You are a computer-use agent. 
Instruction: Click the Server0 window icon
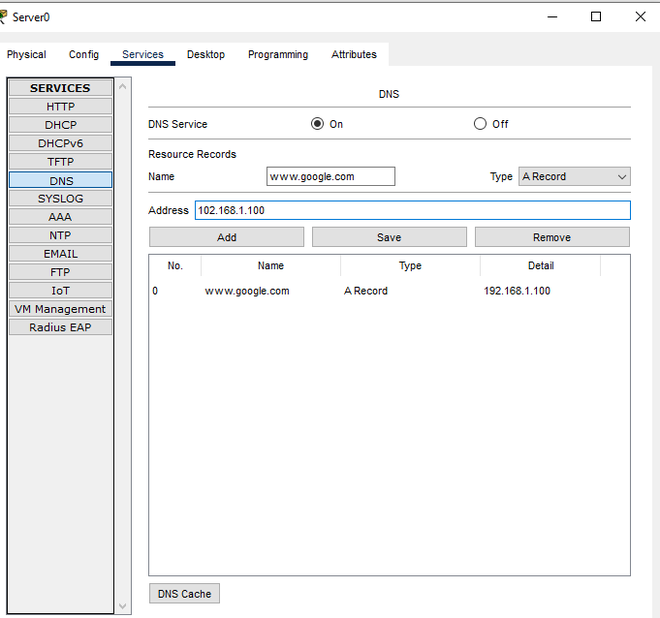5,16
